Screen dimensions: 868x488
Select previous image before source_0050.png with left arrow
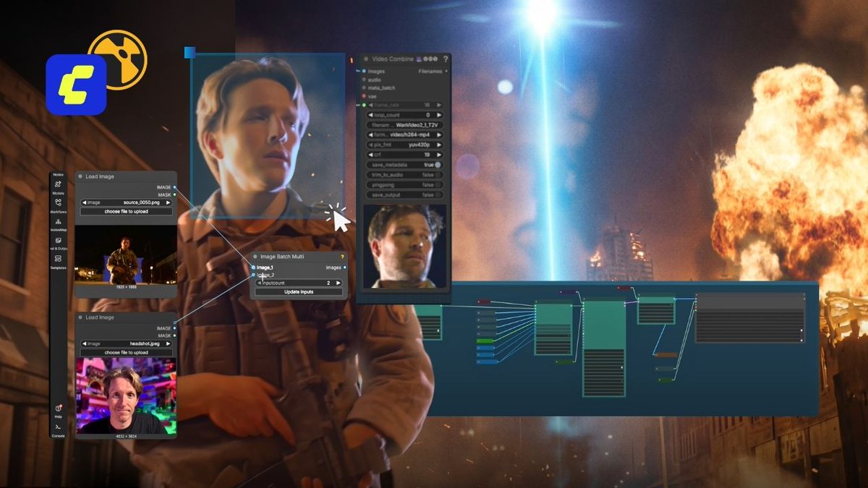coord(84,203)
